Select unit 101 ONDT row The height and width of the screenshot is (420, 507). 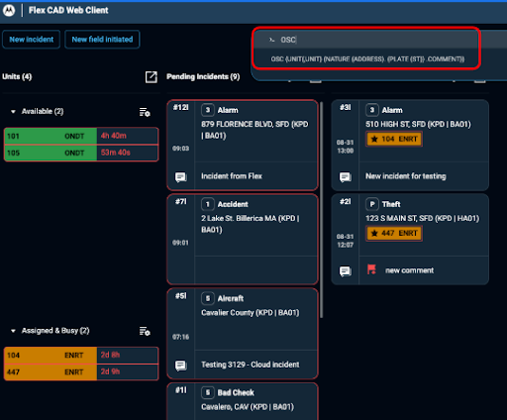[81, 136]
